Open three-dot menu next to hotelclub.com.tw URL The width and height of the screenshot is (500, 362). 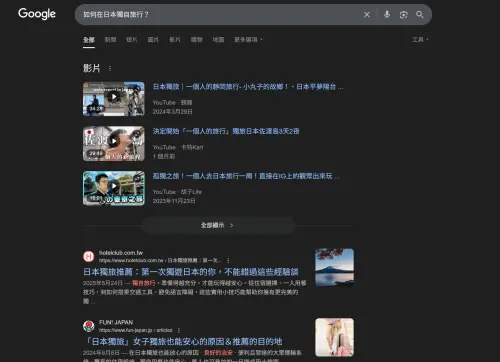pos(228,260)
